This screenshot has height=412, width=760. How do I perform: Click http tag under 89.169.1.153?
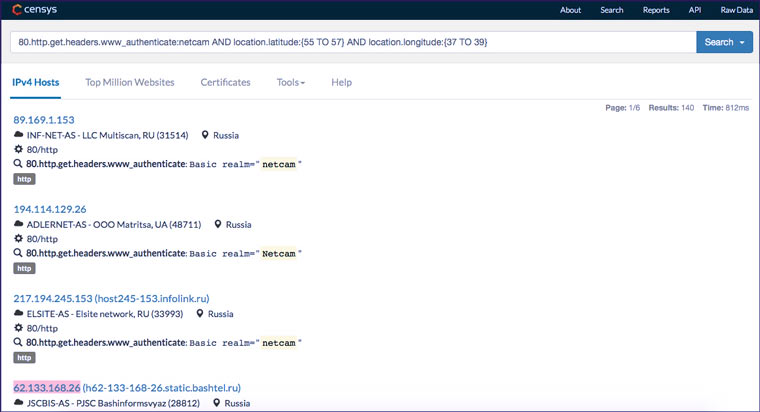24,179
